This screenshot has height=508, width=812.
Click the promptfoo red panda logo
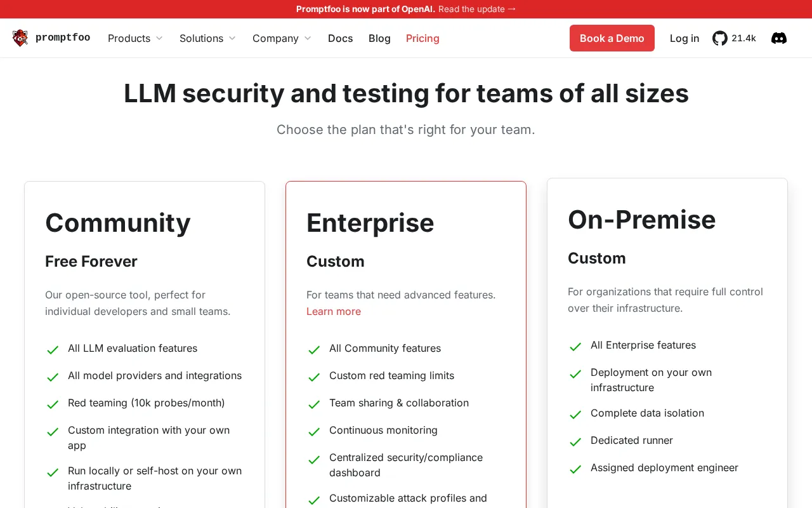pos(20,38)
